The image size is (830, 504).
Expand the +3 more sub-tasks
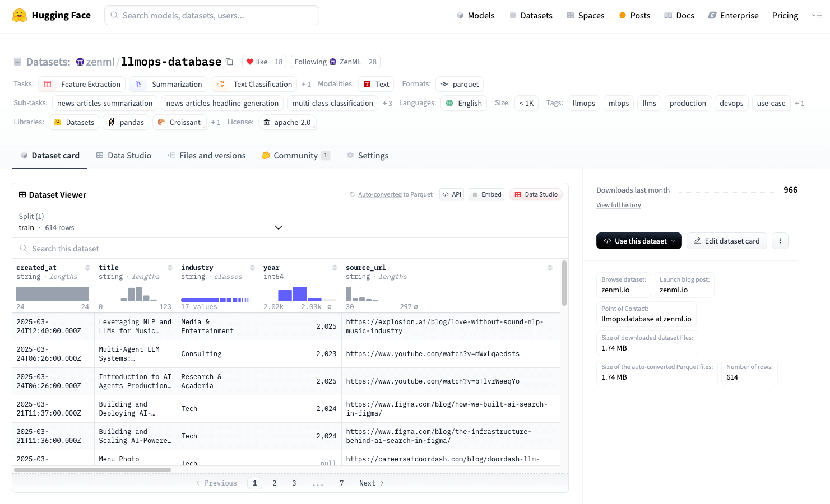pos(387,103)
